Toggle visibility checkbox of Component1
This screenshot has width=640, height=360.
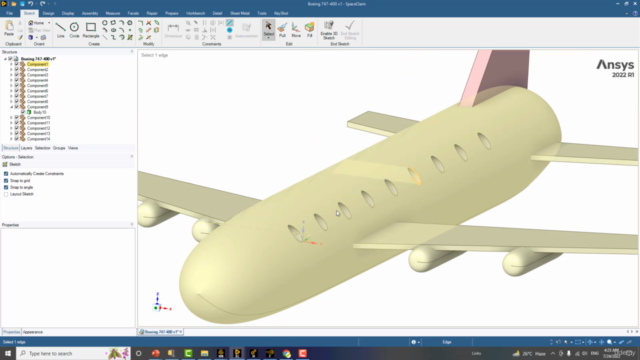pos(17,64)
